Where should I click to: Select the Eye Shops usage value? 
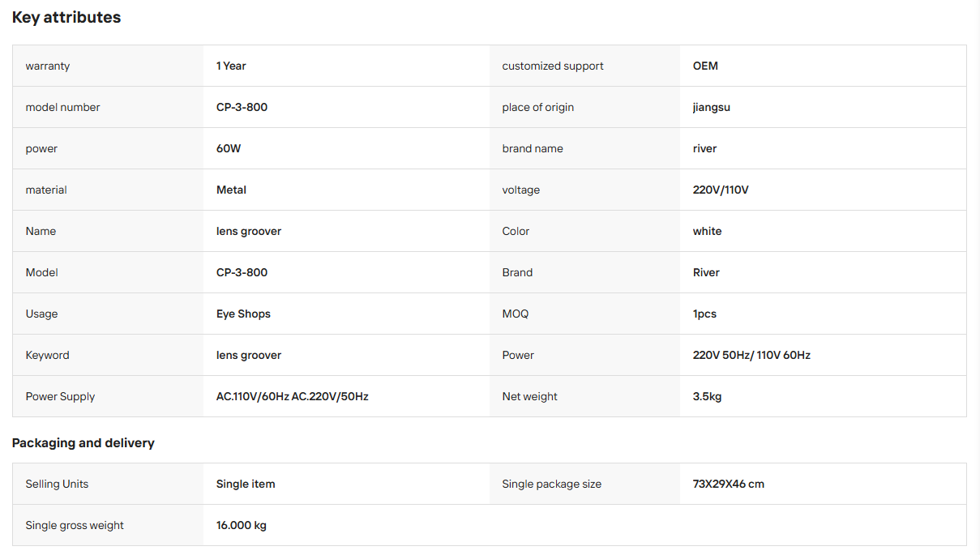point(243,314)
